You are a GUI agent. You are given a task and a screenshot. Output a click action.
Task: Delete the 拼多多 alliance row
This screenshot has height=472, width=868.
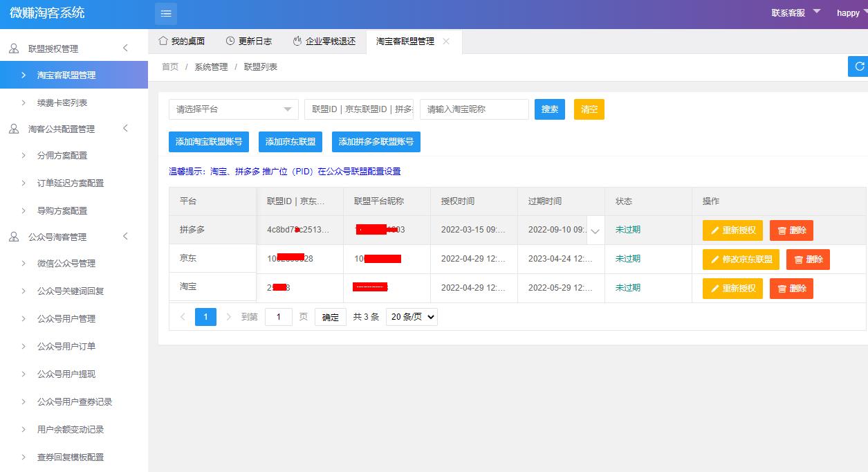click(791, 230)
